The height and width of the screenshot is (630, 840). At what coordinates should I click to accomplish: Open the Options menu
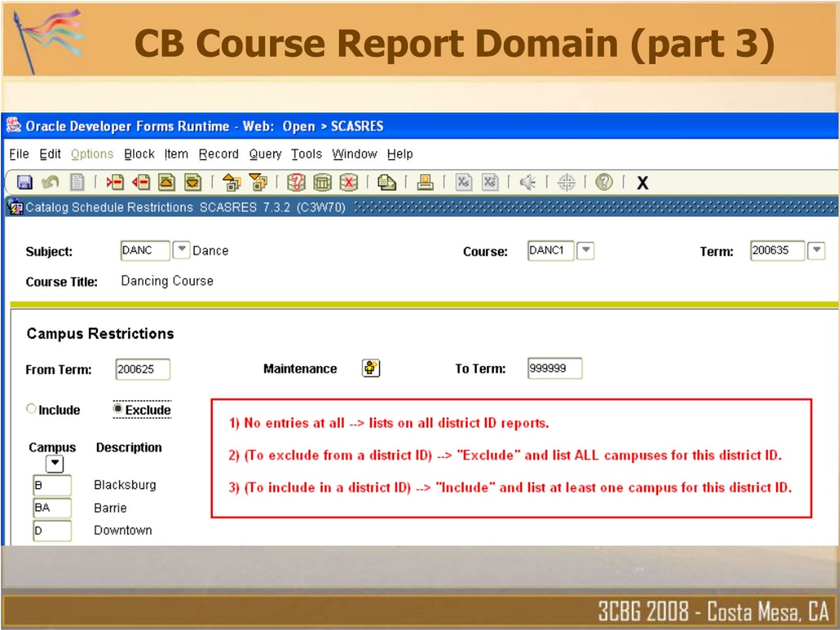tap(92, 154)
